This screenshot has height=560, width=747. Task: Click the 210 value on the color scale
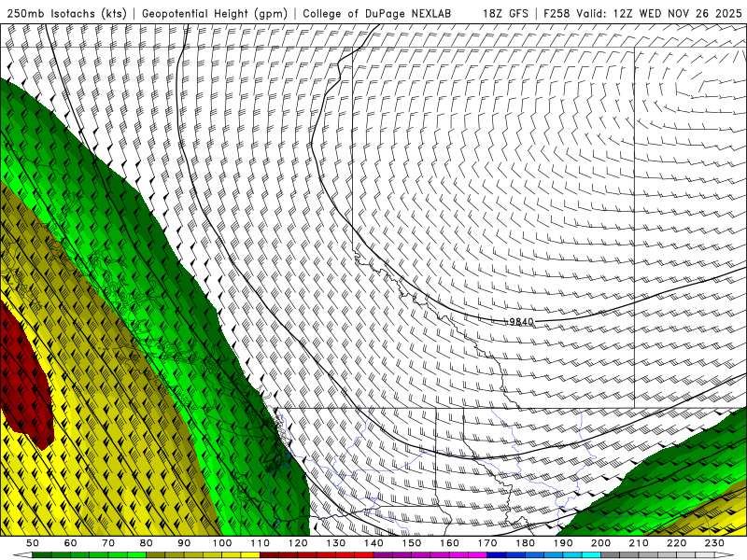(x=640, y=543)
